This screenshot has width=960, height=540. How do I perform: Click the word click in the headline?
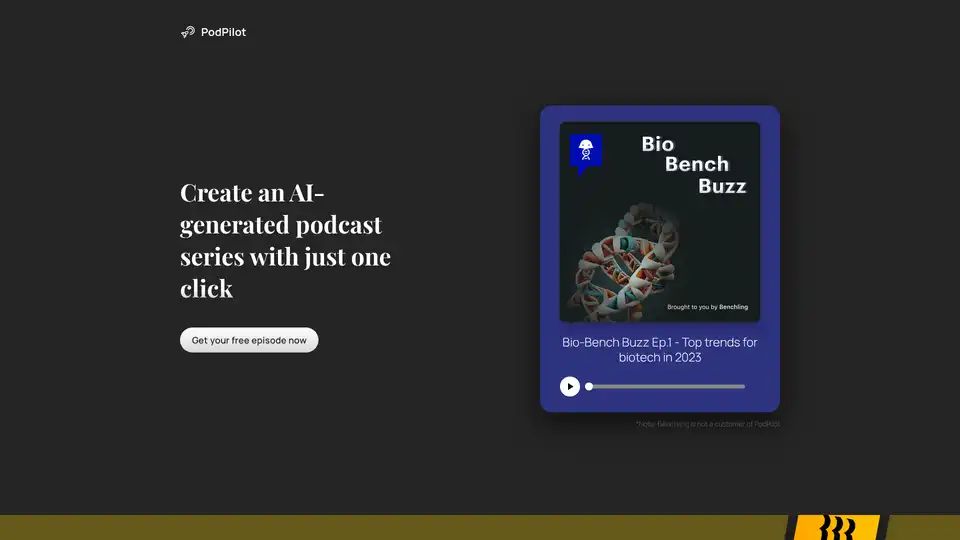coord(206,290)
